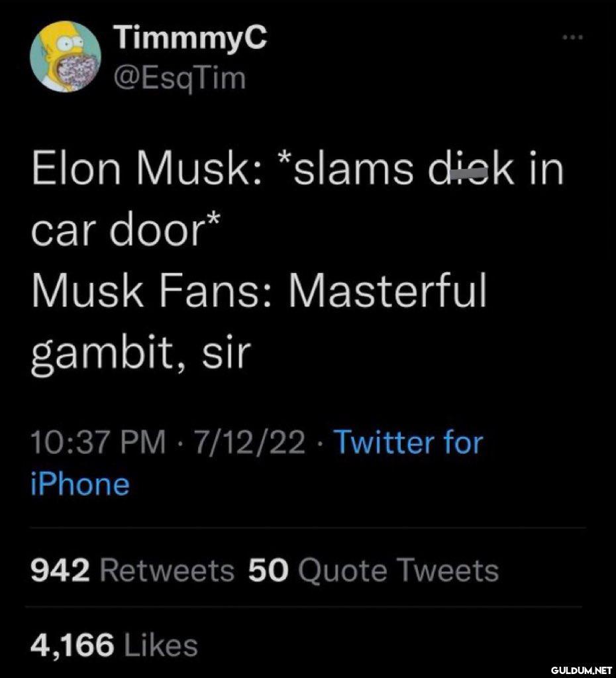Open the @EsqTim handle profile
Viewport: 616px width, 678px height.
pyautogui.click(x=180, y=79)
